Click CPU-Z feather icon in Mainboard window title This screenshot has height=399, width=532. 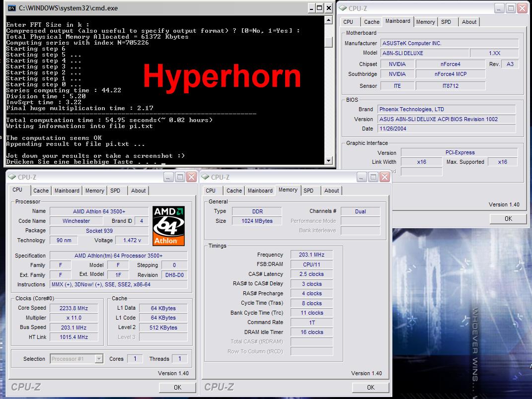343,8
